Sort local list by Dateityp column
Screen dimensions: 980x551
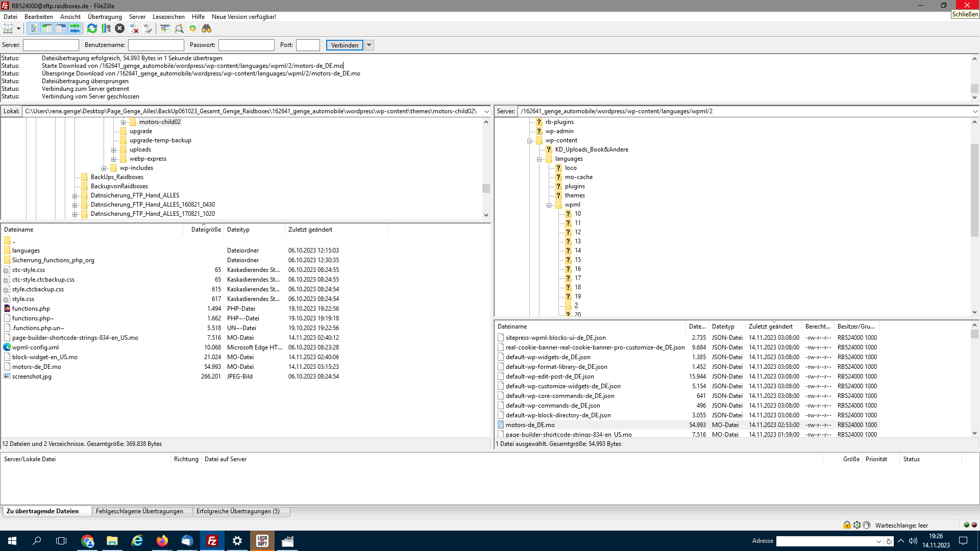(x=238, y=230)
